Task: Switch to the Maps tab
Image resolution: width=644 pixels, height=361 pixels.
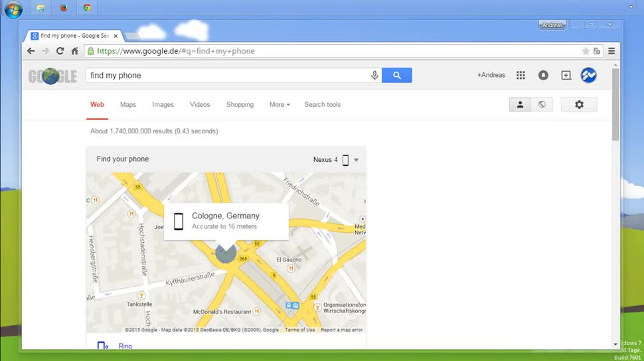Action: click(x=128, y=105)
